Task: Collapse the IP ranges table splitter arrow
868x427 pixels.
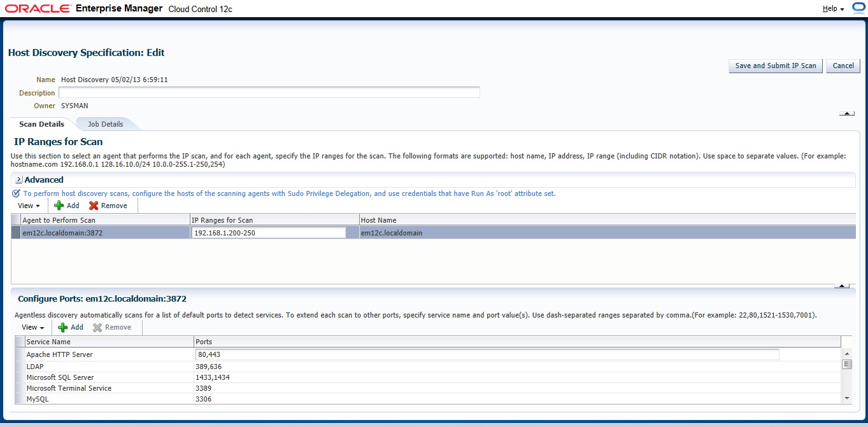Action: [841, 286]
